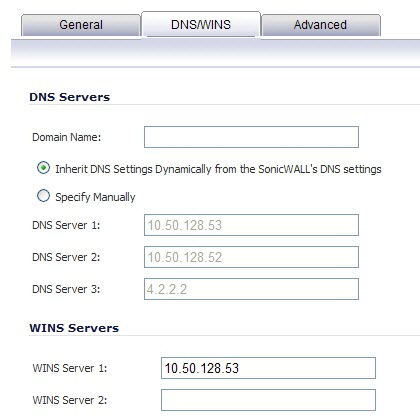This screenshot has height=417, width=420.
Task: Select the DNS/WINS tab
Action: [x=201, y=24]
